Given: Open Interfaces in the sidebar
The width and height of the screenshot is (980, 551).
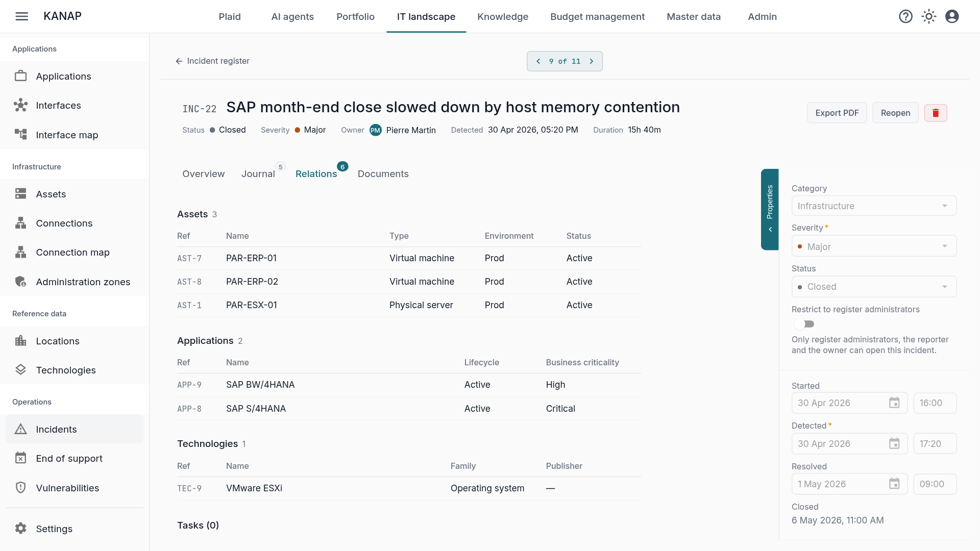Looking at the screenshot, I should [75, 105].
